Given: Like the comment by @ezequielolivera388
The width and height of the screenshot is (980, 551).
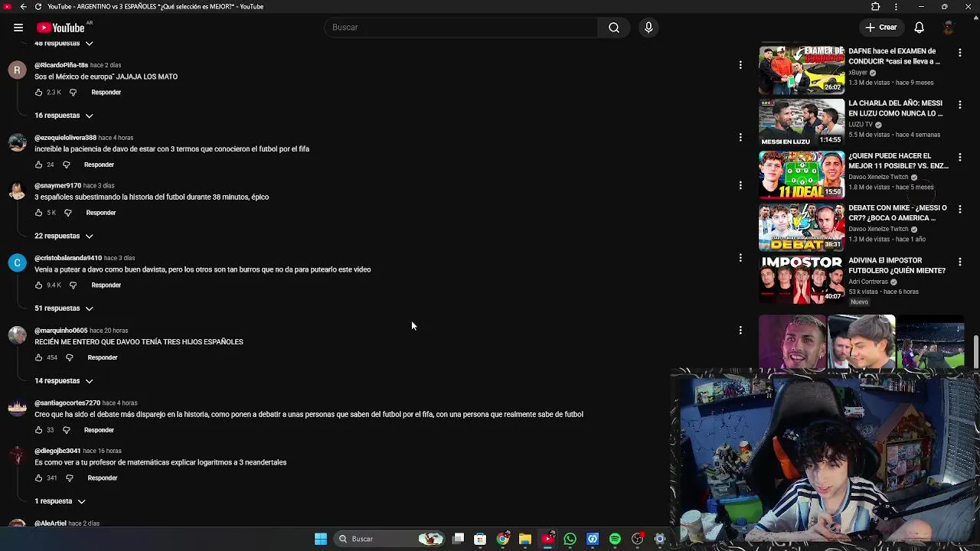Looking at the screenshot, I should [x=39, y=165].
